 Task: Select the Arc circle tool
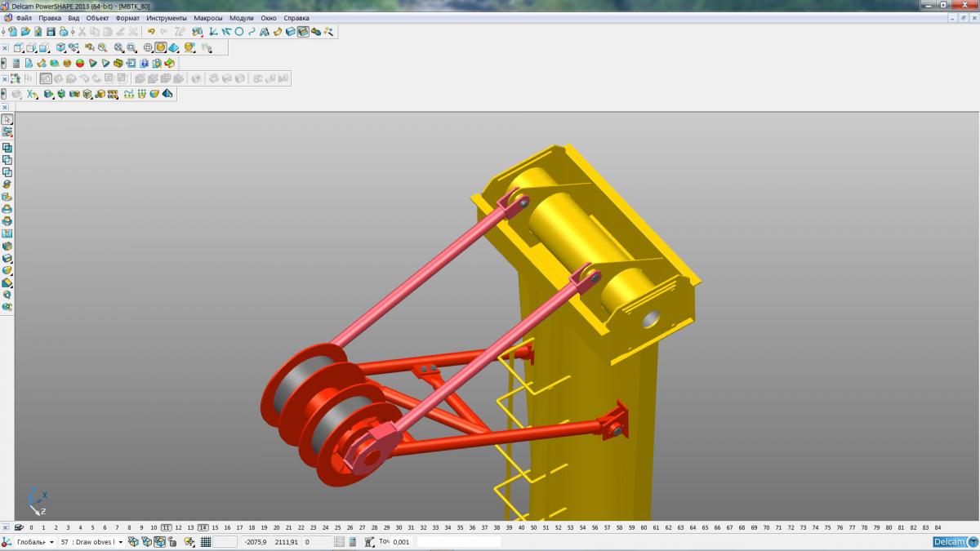click(239, 32)
